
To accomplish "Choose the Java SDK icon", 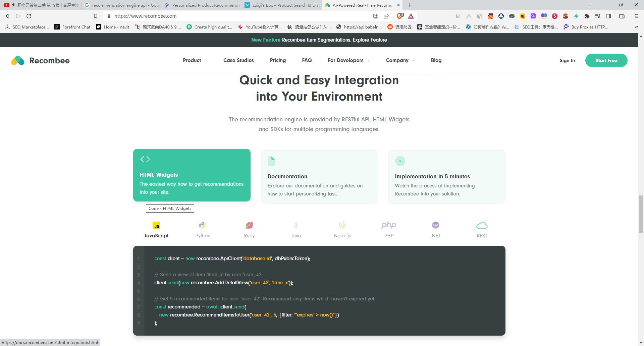I will [296, 225].
